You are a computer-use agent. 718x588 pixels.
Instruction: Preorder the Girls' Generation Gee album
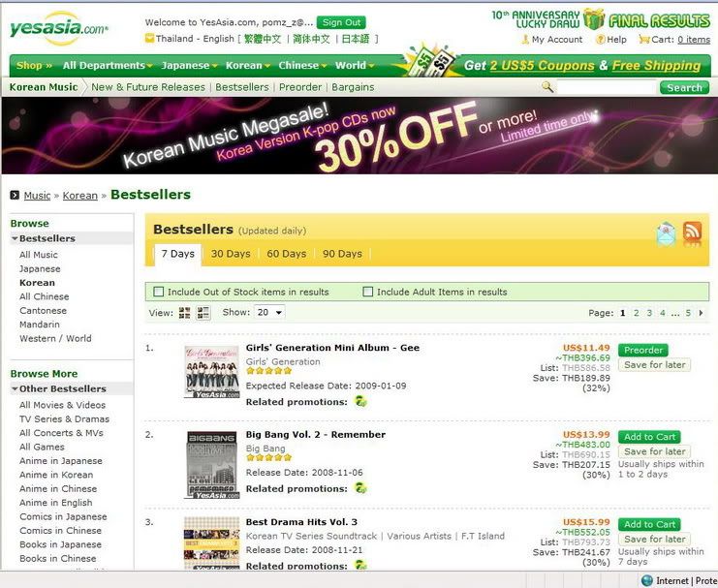click(642, 350)
